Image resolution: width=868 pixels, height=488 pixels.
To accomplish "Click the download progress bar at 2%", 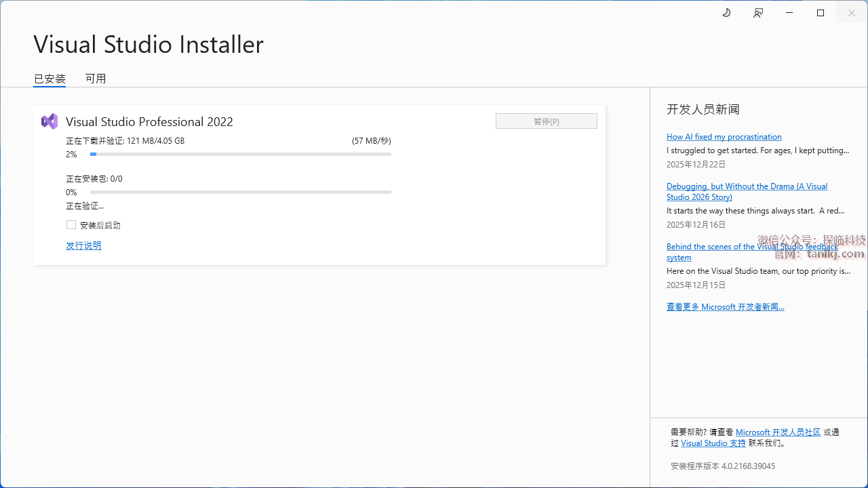I will point(241,155).
